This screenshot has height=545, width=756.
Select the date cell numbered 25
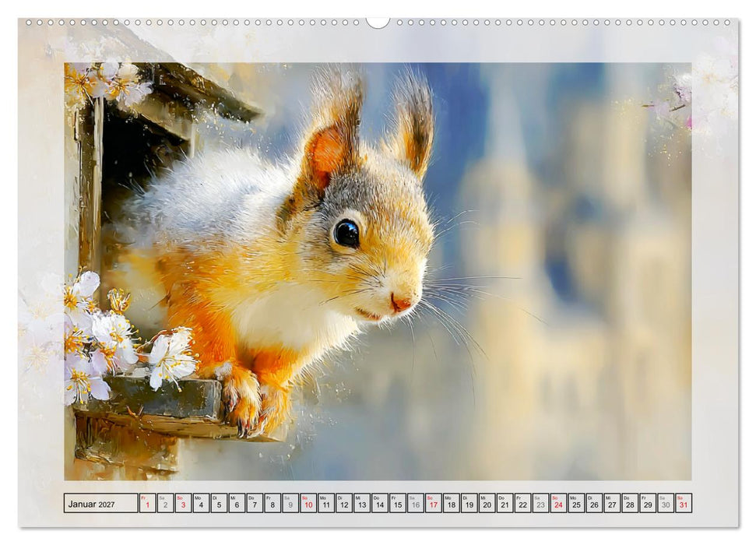(x=575, y=502)
